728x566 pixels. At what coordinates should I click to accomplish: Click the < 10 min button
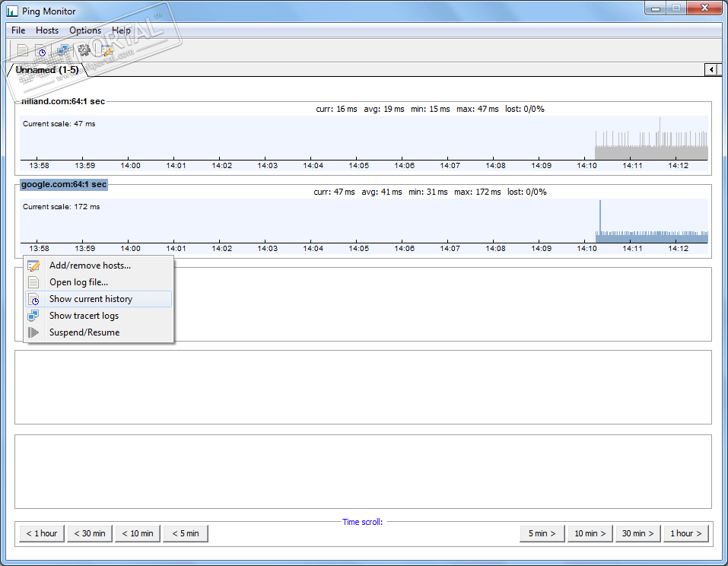(138, 533)
